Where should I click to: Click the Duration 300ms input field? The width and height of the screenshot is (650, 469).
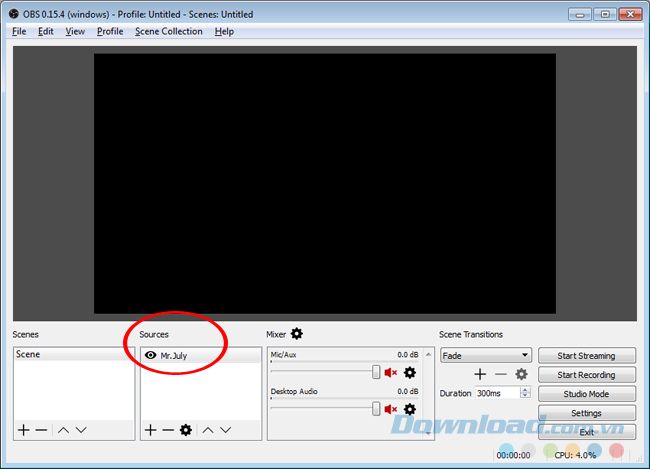[498, 393]
